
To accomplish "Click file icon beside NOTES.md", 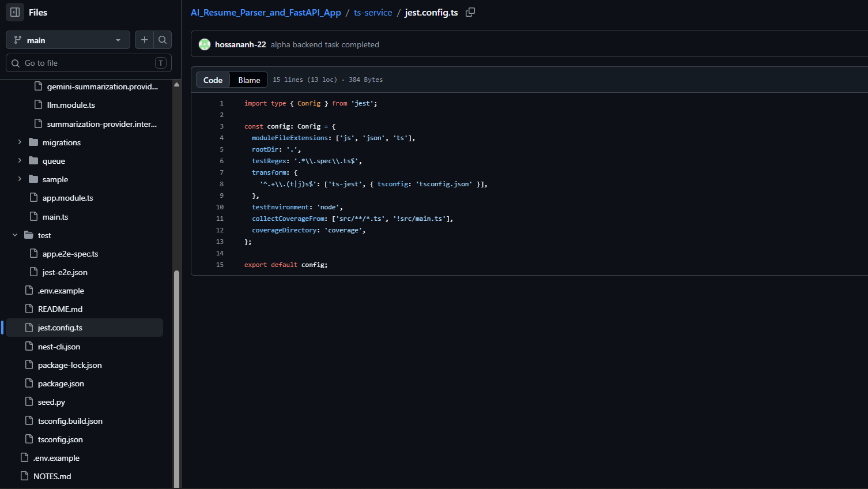I will pyautogui.click(x=24, y=476).
